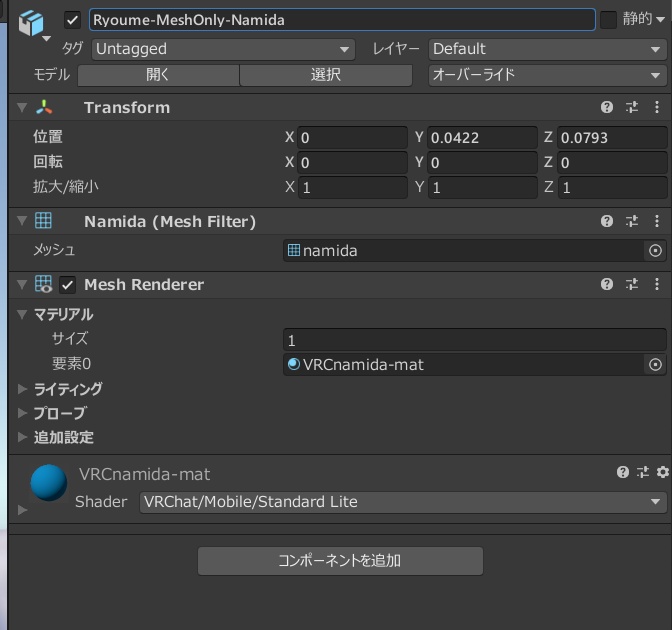This screenshot has height=630, width=672.
Task: Click the 拡大/縮小 Z field
Action: tap(612, 187)
